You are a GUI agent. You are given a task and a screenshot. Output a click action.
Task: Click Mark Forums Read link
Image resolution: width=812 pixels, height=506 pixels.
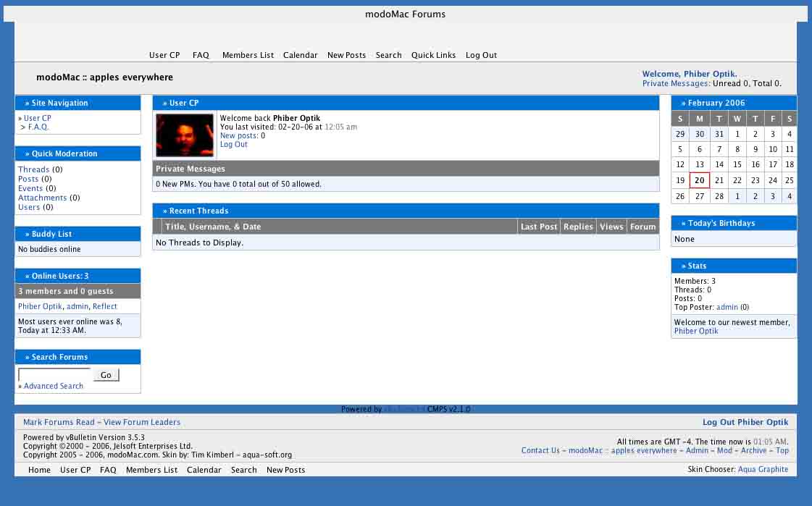click(59, 422)
